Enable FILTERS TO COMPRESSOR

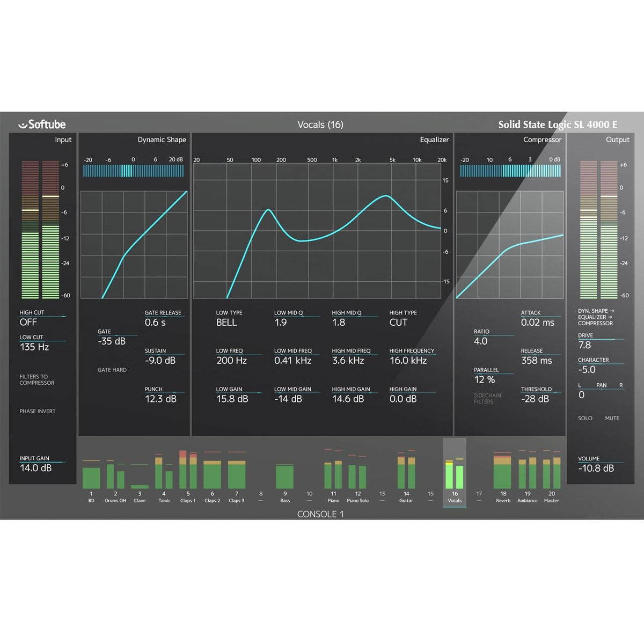pyautogui.click(x=38, y=379)
